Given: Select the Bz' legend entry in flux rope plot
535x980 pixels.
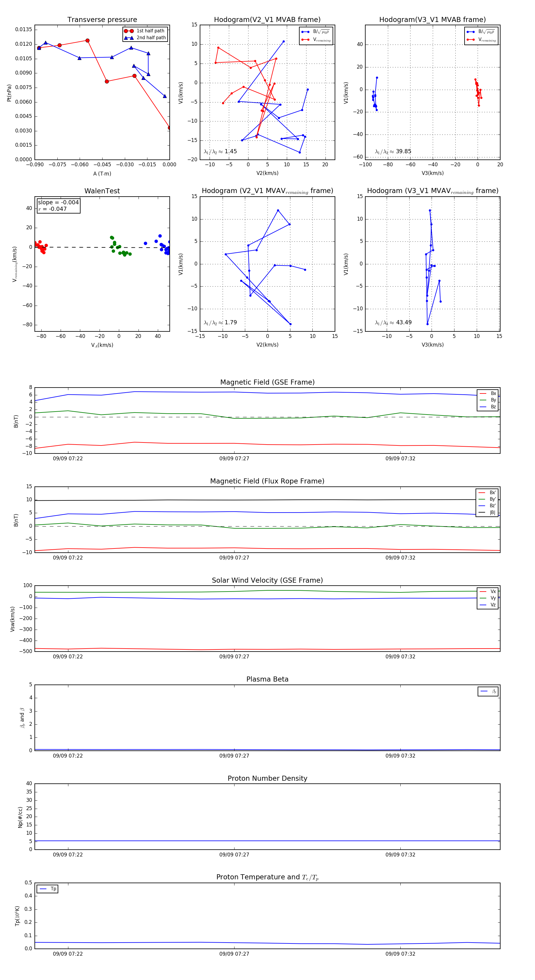Looking at the screenshot, I should [487, 506].
